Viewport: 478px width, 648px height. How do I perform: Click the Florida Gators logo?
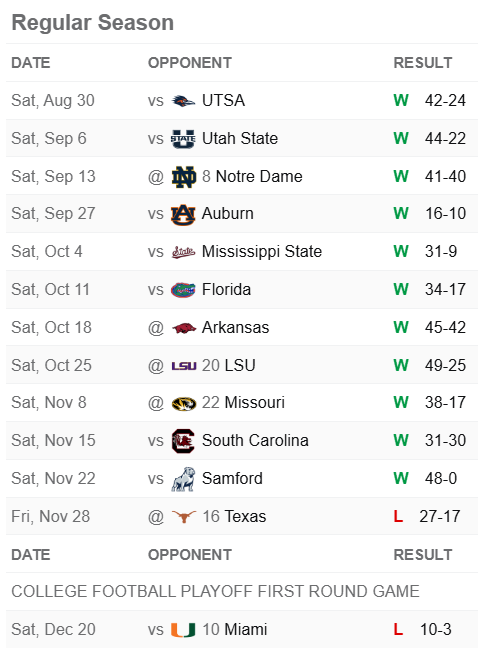coord(183,290)
